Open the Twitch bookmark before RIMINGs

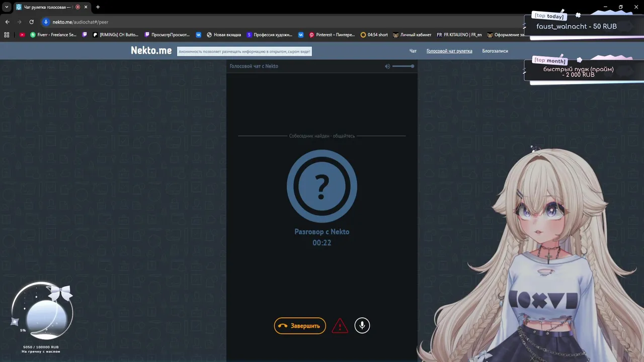coord(85,35)
